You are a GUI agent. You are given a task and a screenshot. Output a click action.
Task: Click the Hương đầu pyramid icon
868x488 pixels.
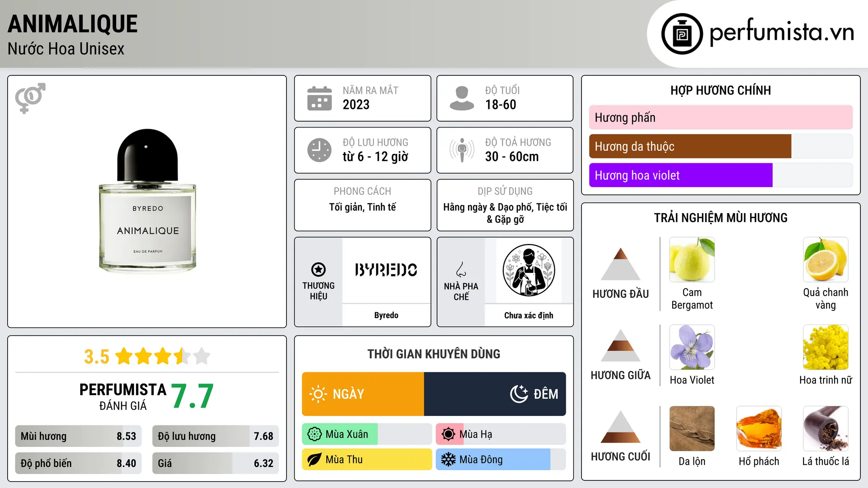[620, 264]
